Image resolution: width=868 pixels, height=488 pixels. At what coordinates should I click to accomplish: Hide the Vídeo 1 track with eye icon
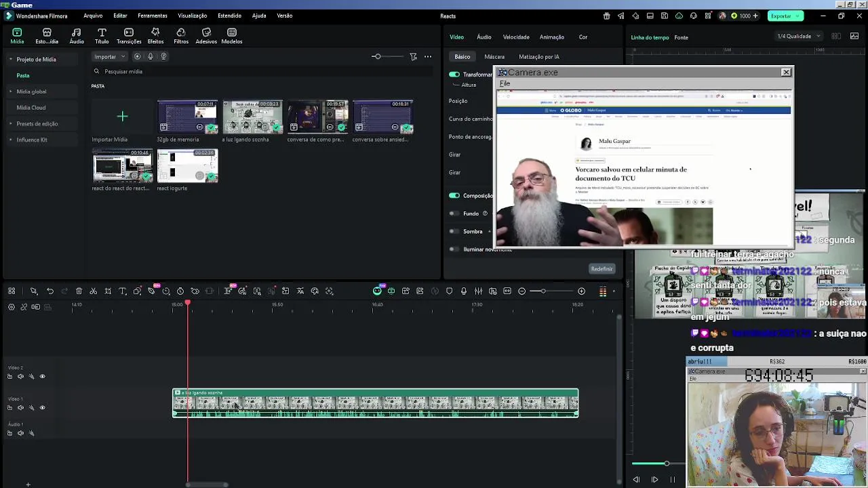pos(42,408)
